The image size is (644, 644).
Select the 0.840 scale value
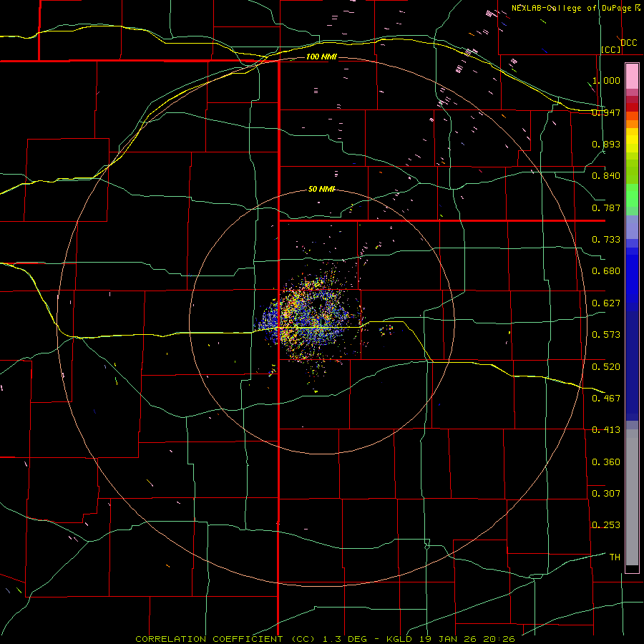click(x=606, y=176)
